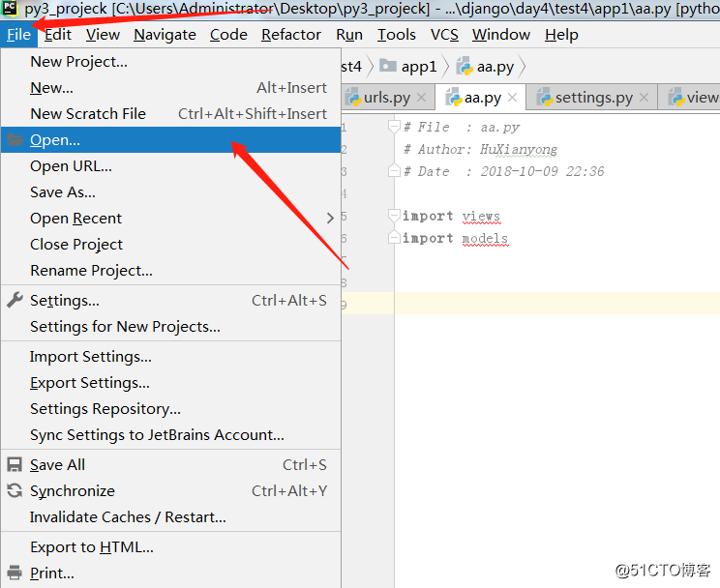Image resolution: width=720 pixels, height=588 pixels.
Task: Choose New... menu entry
Action: tap(171, 88)
